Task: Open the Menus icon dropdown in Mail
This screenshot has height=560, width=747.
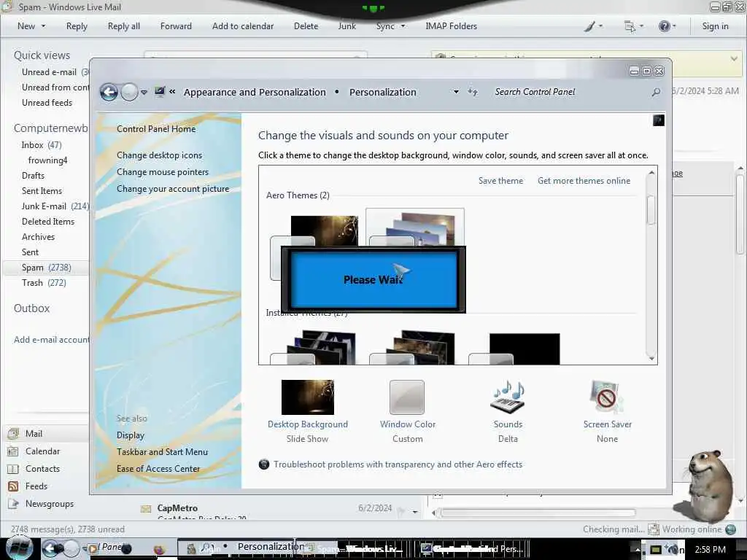Action: point(633,26)
